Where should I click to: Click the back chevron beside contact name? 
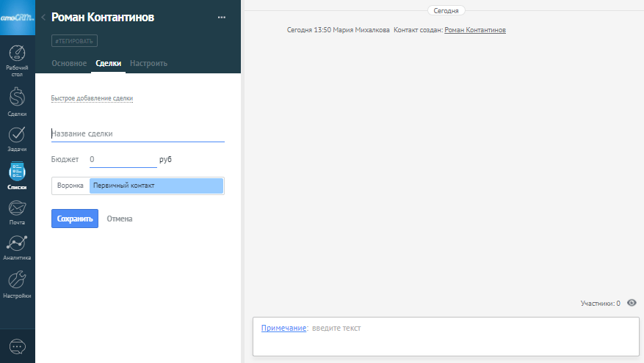pyautogui.click(x=43, y=17)
